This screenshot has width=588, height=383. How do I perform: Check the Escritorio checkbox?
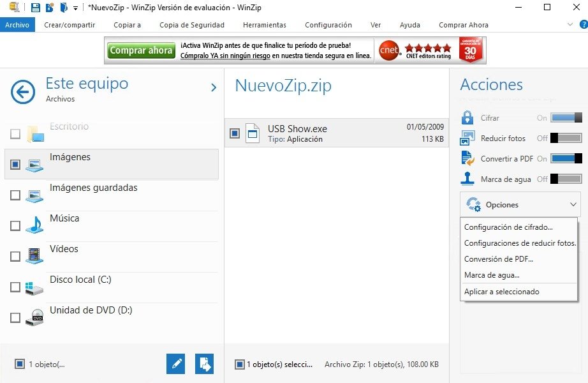point(15,133)
